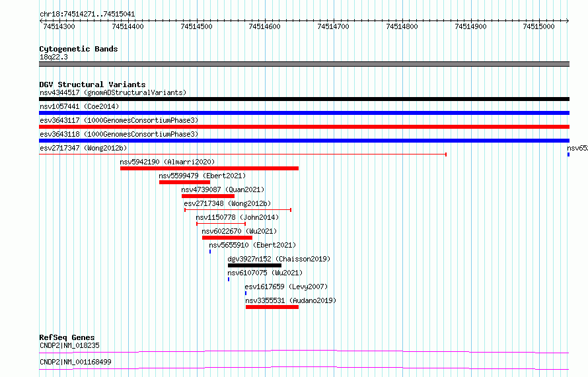Click the blue nsv1057441 variant bar
Screen dimensions: 588x377
[304, 113]
